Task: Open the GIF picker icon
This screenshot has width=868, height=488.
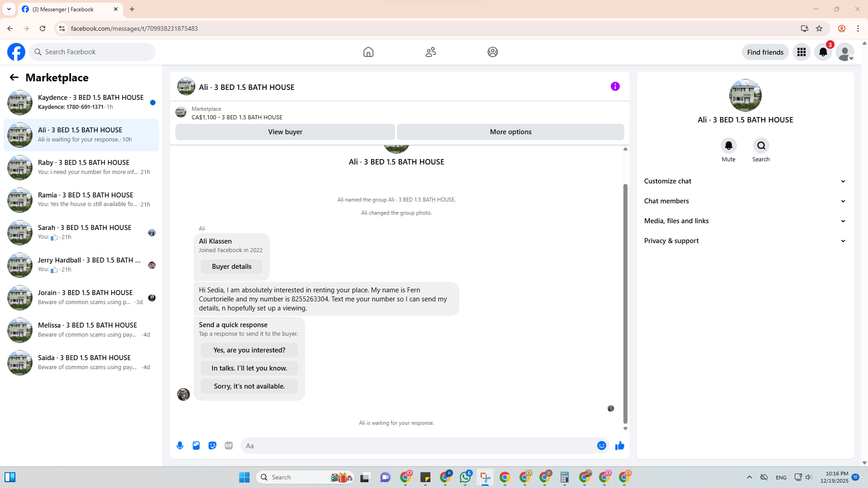Action: [x=229, y=446]
